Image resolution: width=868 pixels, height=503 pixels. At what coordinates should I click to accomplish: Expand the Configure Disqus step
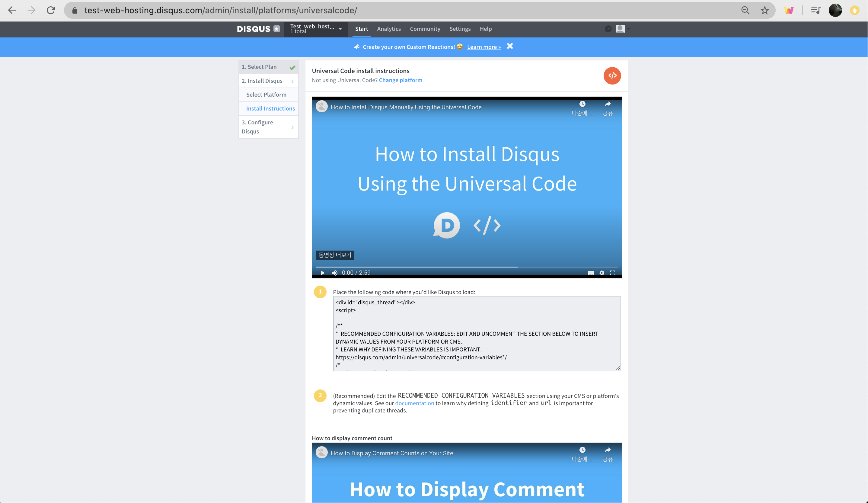click(x=268, y=127)
